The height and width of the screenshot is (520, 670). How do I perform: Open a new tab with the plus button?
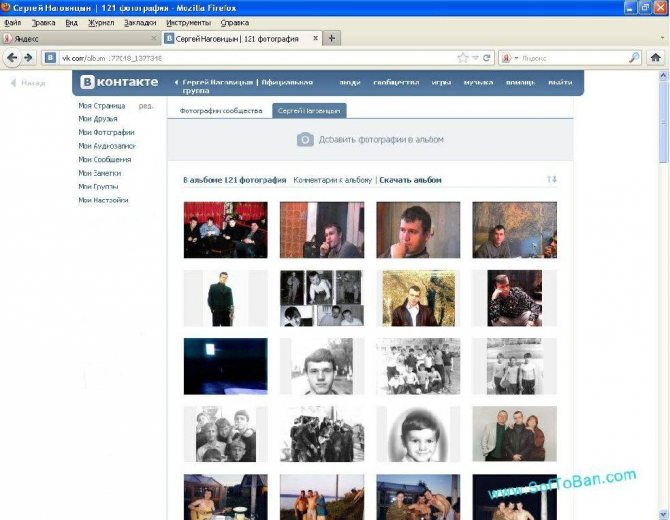[332, 38]
